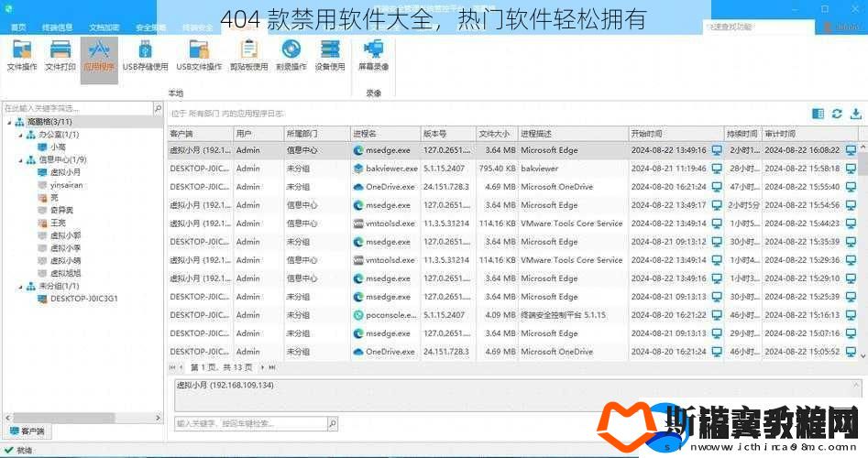Go to the next results page
868x458 pixels.
(262, 367)
